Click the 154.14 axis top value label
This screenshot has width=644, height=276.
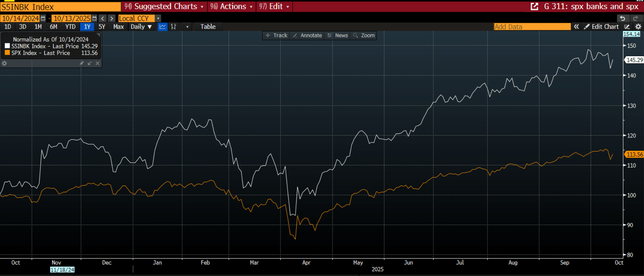[x=632, y=34]
